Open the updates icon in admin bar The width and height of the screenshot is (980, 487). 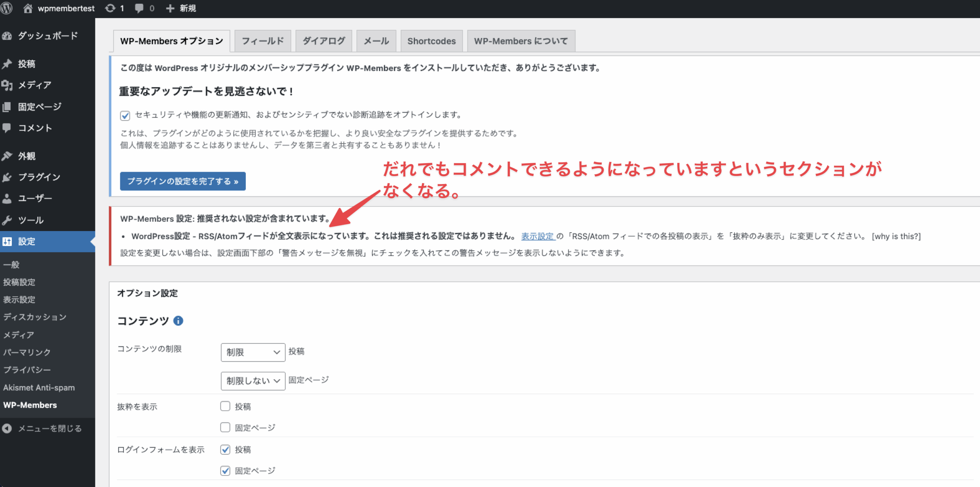pyautogui.click(x=110, y=8)
